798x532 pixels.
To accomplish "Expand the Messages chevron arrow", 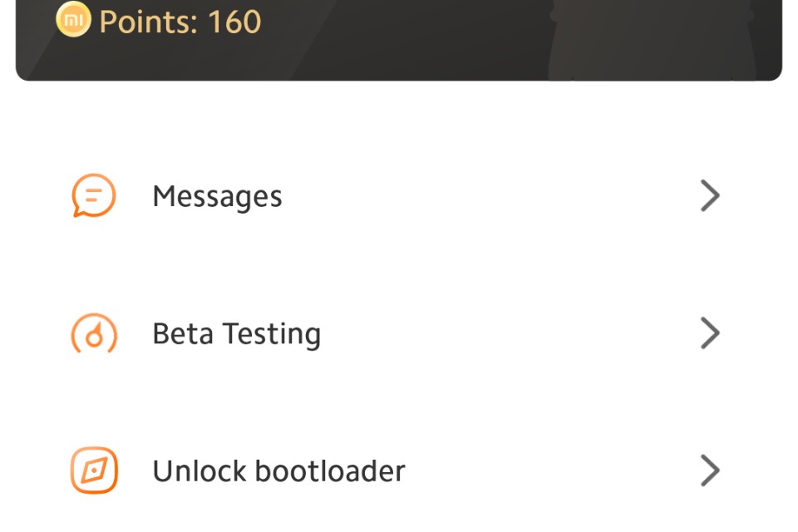I will tap(710, 195).
